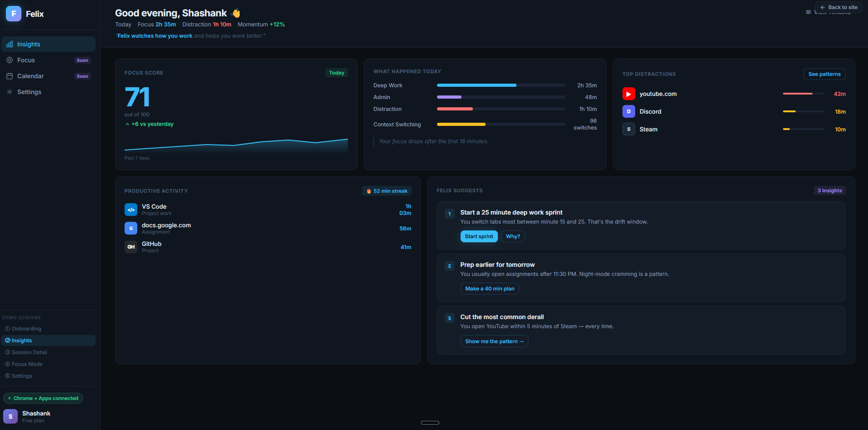The height and width of the screenshot is (430, 868).
Task: Click the Steam icon in Top Distractions
Action: [629, 129]
